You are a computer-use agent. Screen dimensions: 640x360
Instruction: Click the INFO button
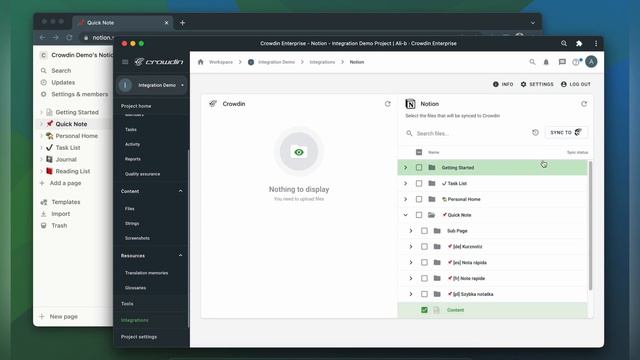point(503,84)
